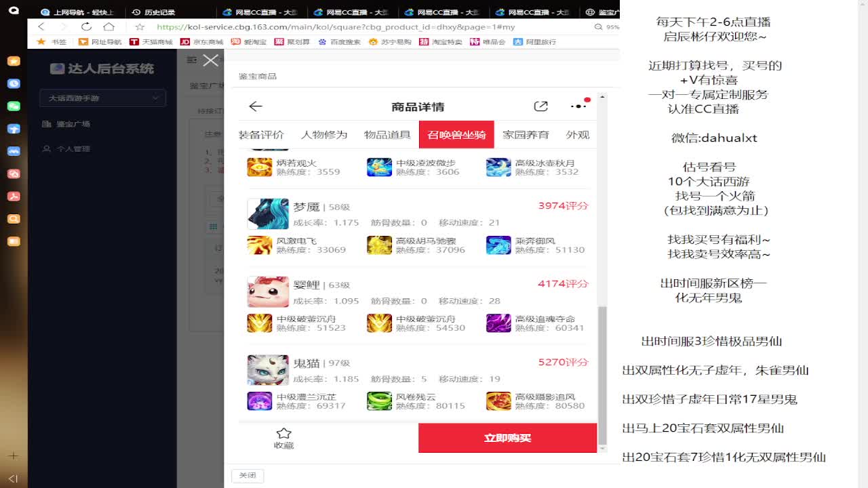Open the 爱淘宝 bookmark
Screen dimensions: 868x488
249,41
